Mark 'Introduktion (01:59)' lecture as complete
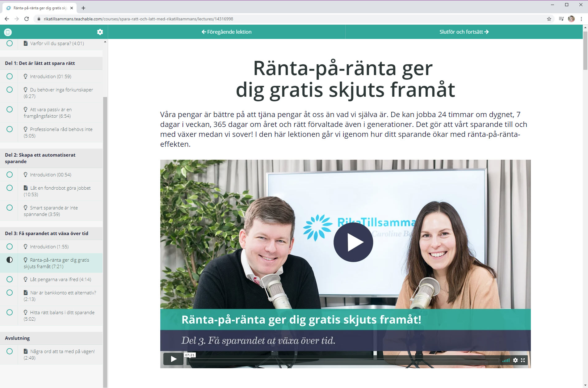 pyautogui.click(x=9, y=76)
